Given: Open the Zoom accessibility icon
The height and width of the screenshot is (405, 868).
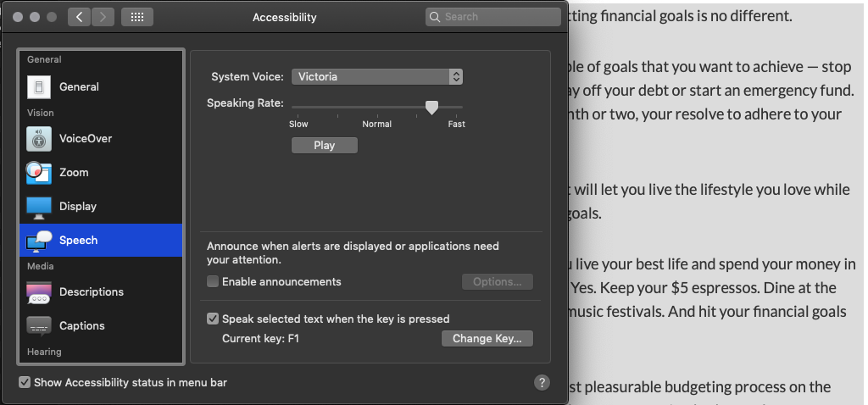Looking at the screenshot, I should (x=39, y=172).
